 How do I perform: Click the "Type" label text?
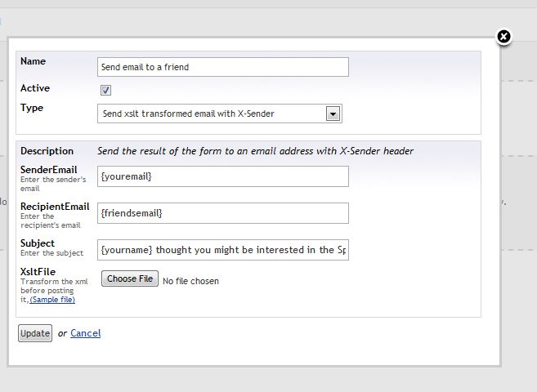(32, 108)
